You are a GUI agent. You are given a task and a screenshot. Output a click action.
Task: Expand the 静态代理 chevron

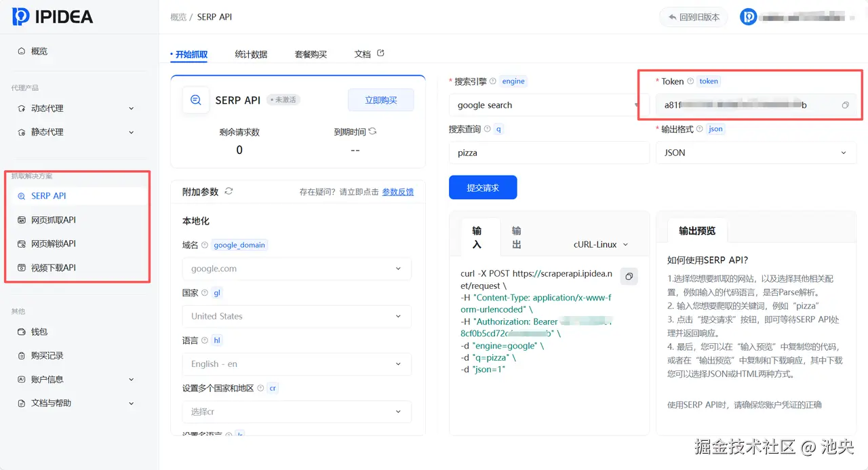(131, 132)
